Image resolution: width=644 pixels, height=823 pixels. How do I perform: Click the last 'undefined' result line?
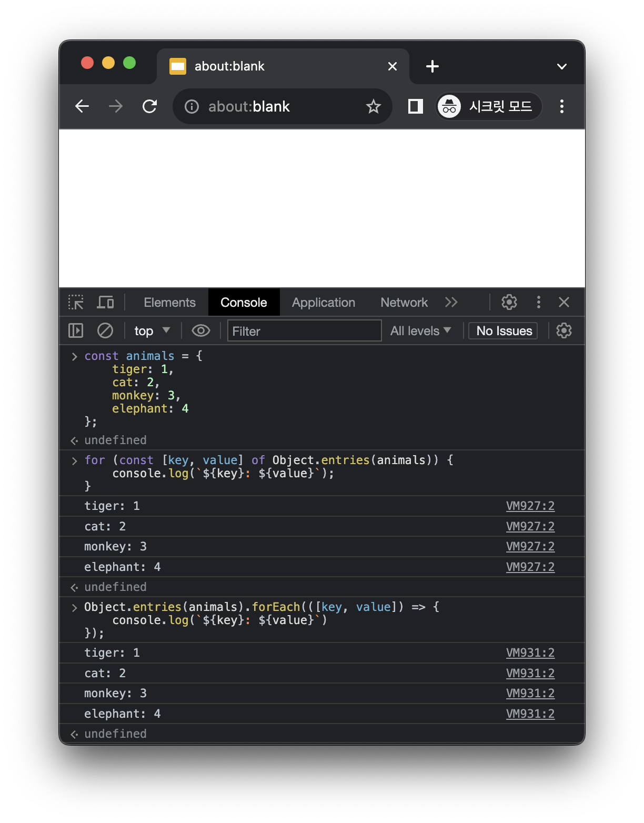[115, 734]
